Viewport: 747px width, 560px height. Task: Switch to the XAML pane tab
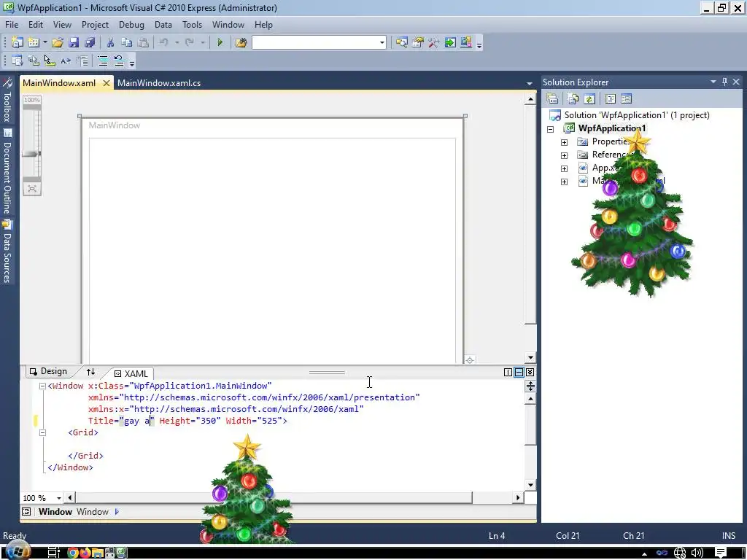pos(131,374)
